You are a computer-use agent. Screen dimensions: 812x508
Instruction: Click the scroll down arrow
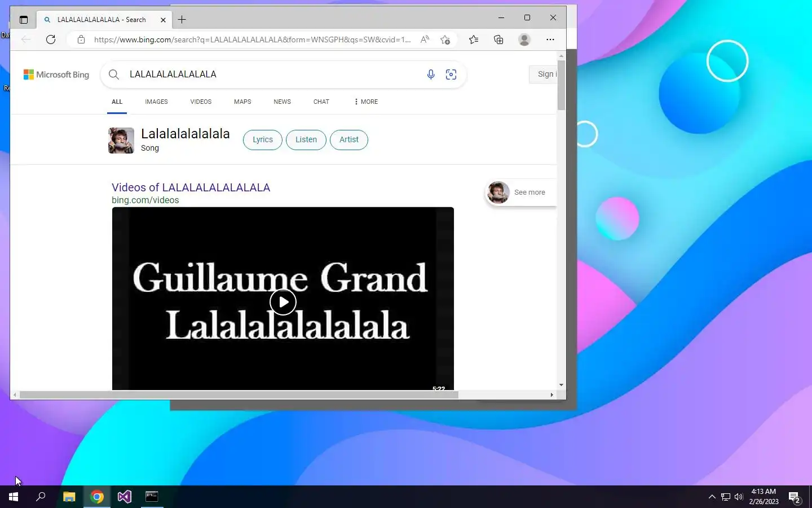click(x=561, y=385)
